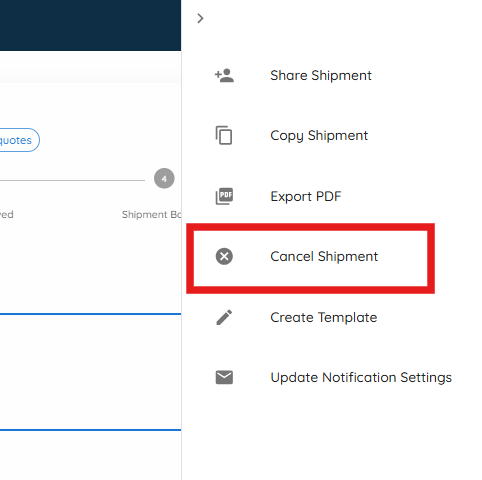Click the Share Shipment person-add icon
This screenshot has width=482, height=480.
coord(224,76)
